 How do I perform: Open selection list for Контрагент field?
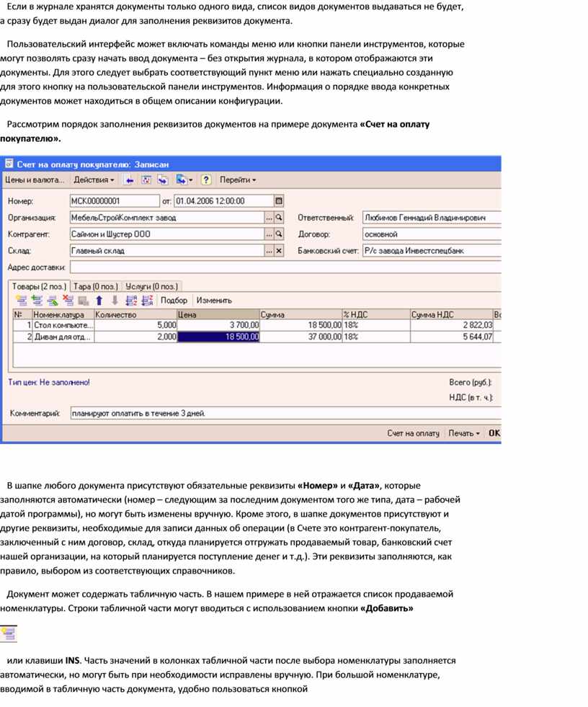[269, 234]
